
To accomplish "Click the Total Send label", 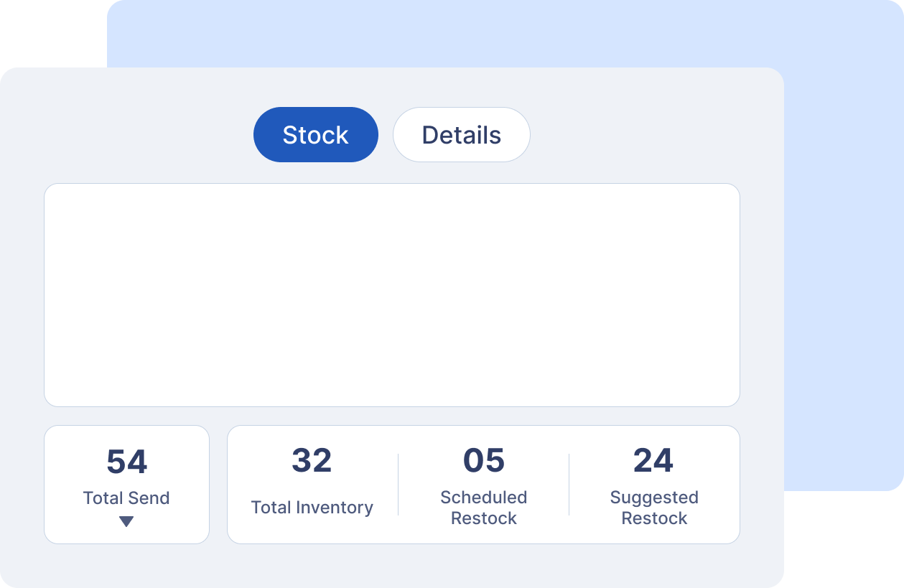I will pos(126,498).
